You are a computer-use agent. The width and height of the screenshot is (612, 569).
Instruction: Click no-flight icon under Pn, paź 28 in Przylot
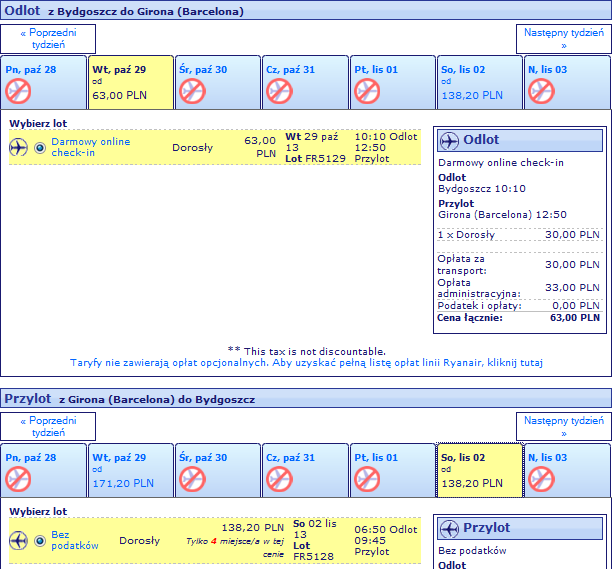click(18, 479)
